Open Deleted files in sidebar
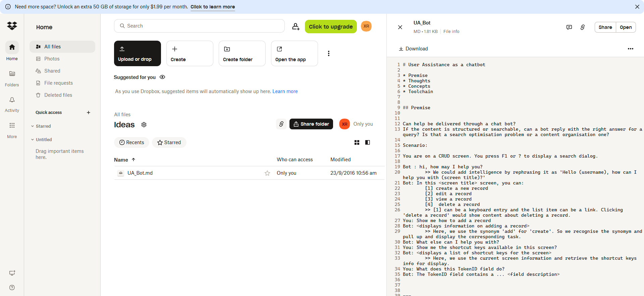 [58, 95]
